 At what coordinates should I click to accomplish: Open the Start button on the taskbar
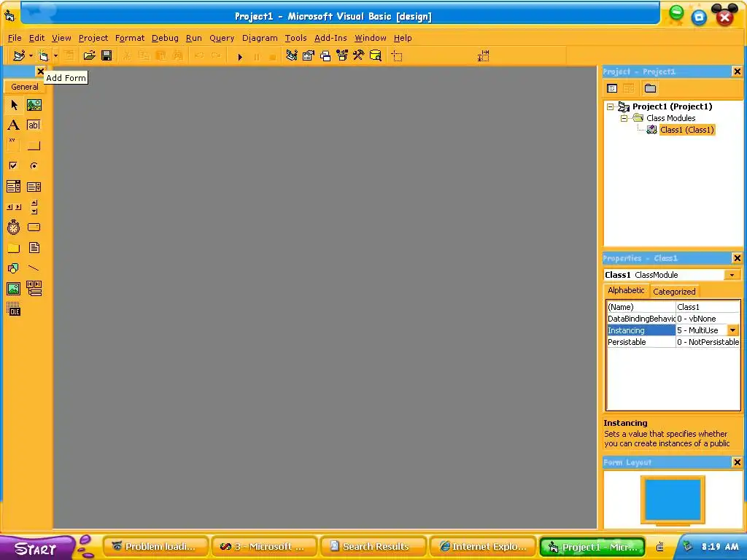point(36,548)
